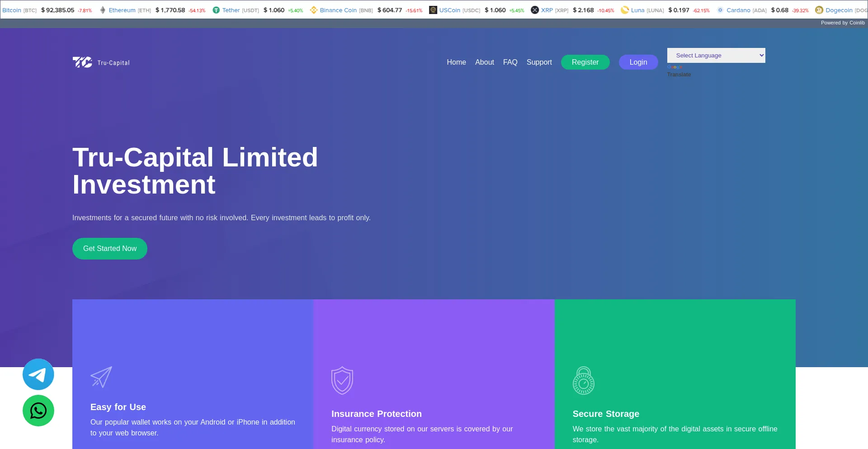This screenshot has width=868, height=449.
Task: Open the Powered by Coinlib link
Action: (x=842, y=23)
